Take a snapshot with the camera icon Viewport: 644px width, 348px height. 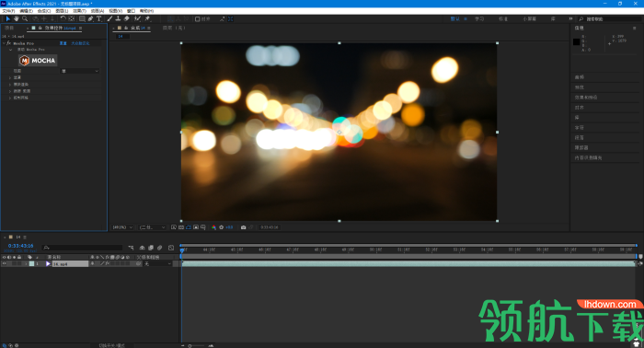(x=243, y=227)
